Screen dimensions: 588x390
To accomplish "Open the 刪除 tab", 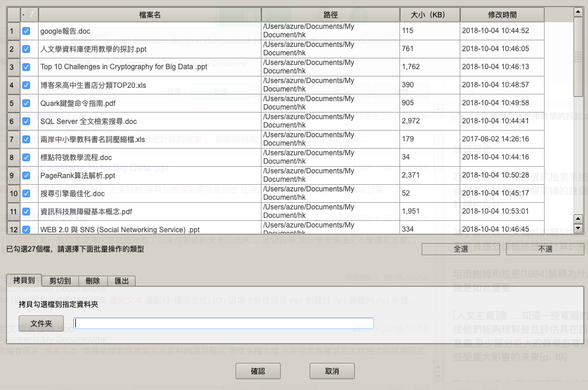I will [x=93, y=280].
